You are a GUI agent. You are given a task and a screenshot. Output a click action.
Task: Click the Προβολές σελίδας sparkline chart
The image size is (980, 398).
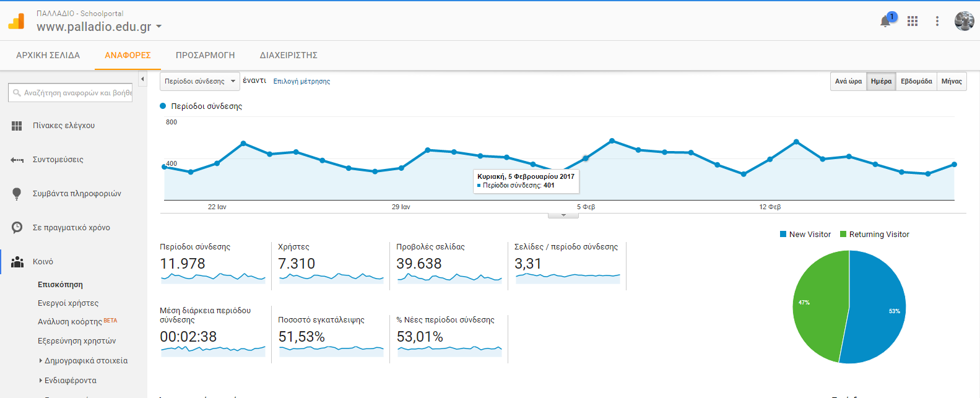click(x=449, y=278)
